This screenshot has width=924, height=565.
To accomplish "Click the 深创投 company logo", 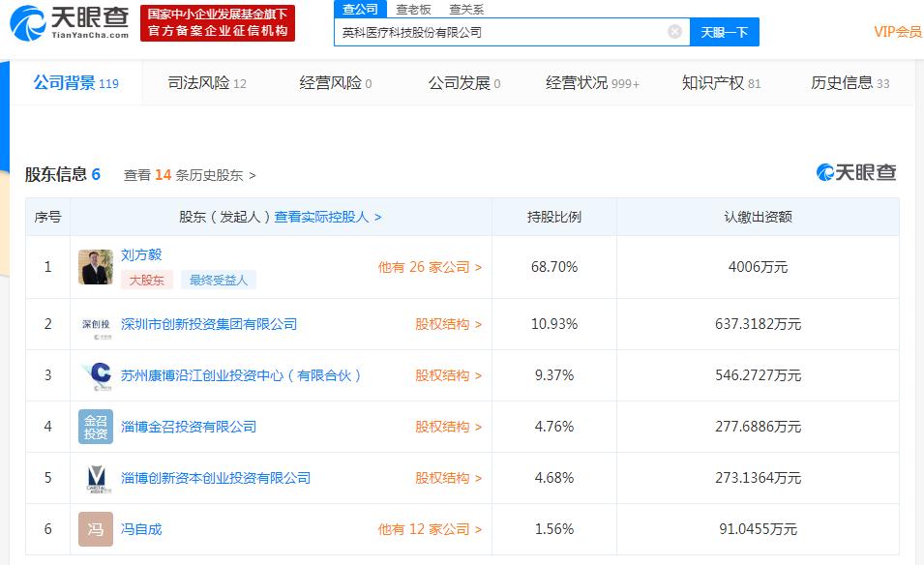I will pos(96,325).
